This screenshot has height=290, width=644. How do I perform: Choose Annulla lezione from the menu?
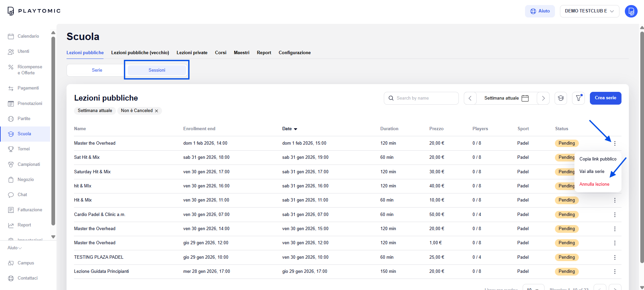pos(594,184)
